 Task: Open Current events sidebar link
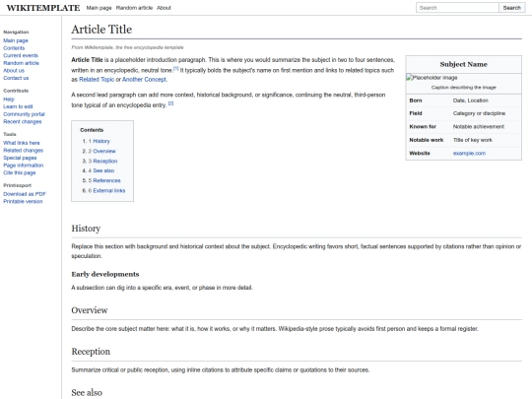[21, 55]
